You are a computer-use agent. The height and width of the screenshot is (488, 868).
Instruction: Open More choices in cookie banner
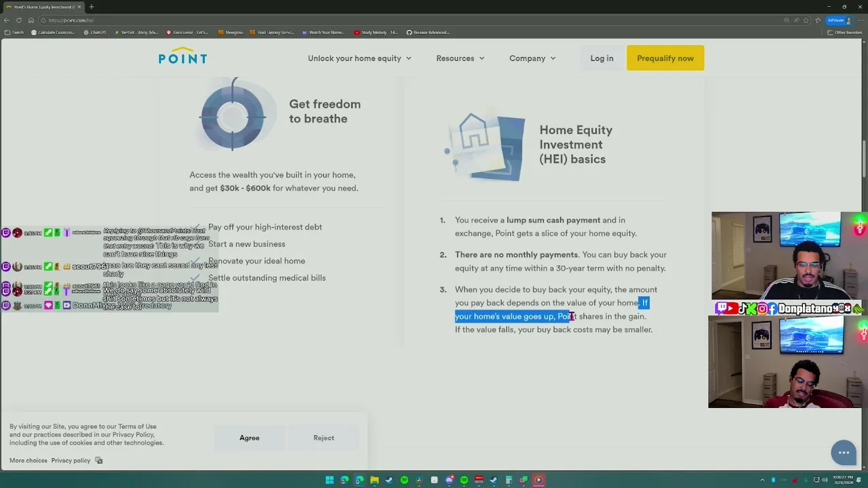[x=28, y=461]
